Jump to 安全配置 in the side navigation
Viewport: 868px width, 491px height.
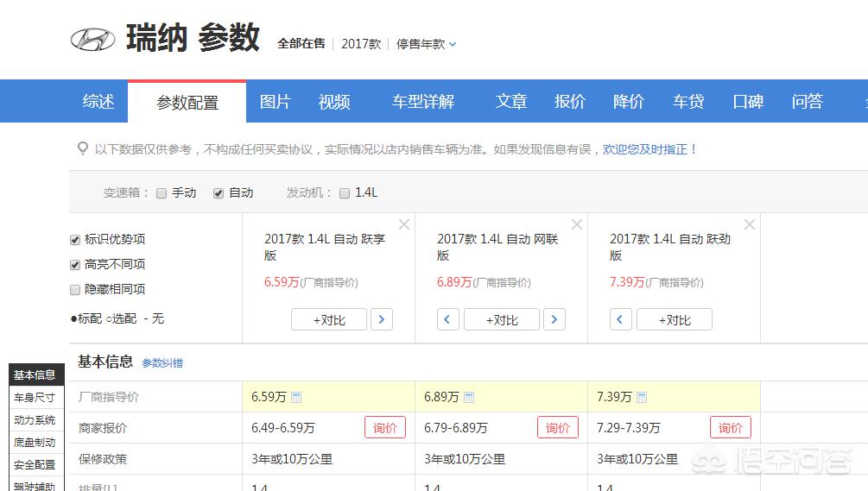pyautogui.click(x=36, y=465)
